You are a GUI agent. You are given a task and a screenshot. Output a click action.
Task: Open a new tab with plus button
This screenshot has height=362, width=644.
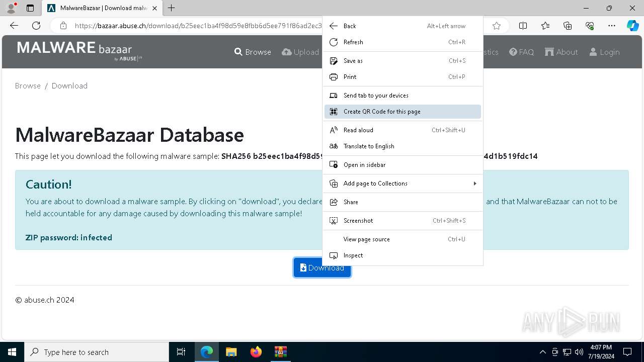pos(172,8)
